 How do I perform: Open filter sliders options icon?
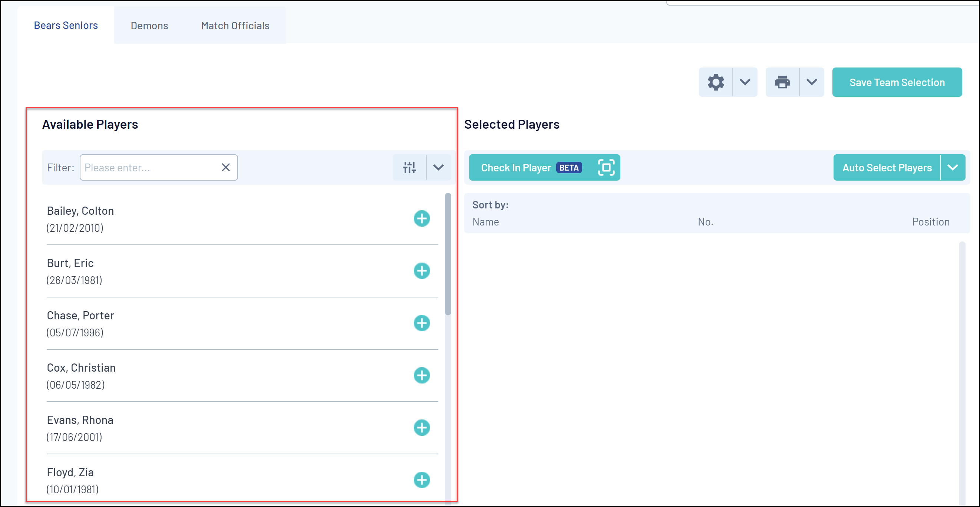click(x=409, y=168)
